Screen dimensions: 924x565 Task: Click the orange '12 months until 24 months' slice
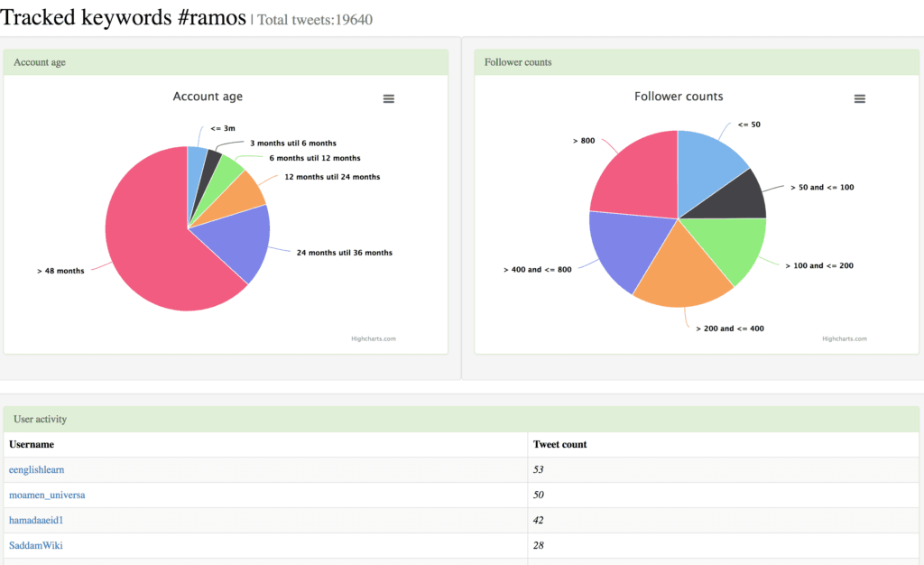tap(241, 192)
